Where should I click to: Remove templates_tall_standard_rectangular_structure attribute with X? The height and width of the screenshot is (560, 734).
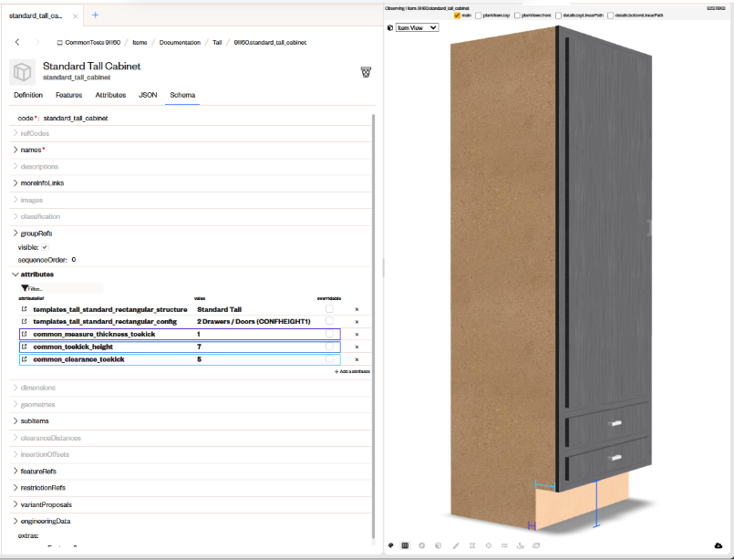pos(357,309)
